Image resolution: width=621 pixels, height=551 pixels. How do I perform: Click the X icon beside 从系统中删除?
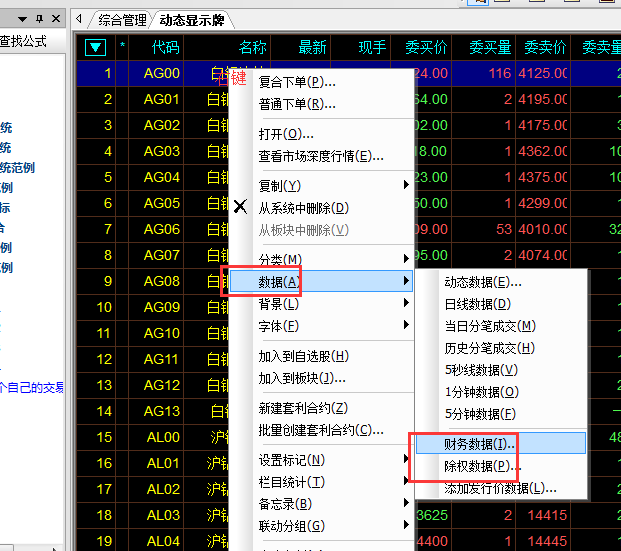(x=240, y=207)
